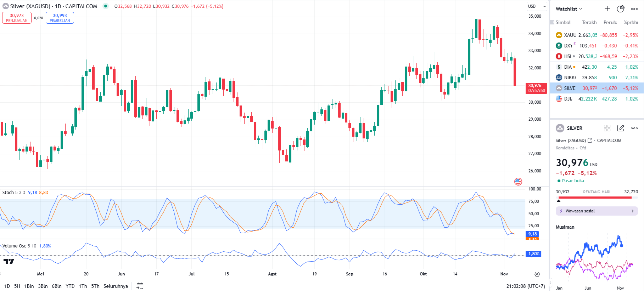Click the go-to-date calendar icon
The image size is (644, 291).
[x=140, y=286]
